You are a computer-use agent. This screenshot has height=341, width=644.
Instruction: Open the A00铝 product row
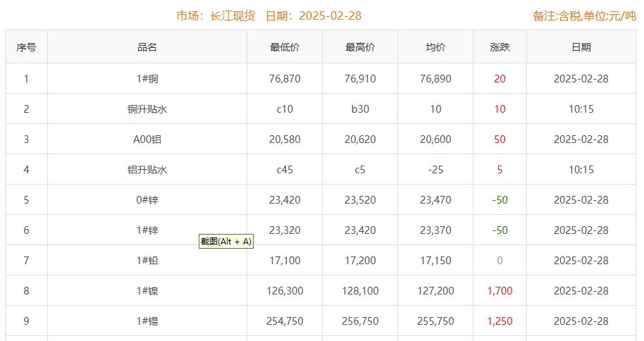[x=147, y=139]
